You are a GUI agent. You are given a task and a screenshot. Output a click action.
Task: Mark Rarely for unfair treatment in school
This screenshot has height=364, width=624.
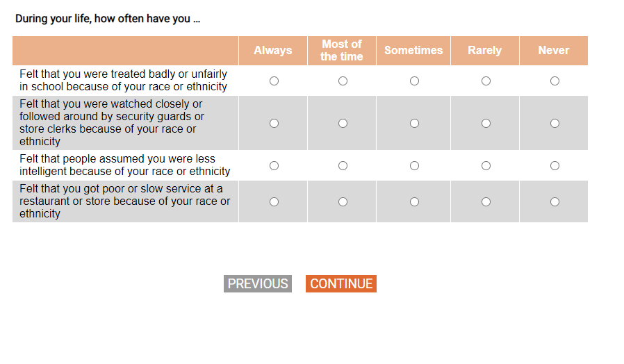[x=486, y=81]
